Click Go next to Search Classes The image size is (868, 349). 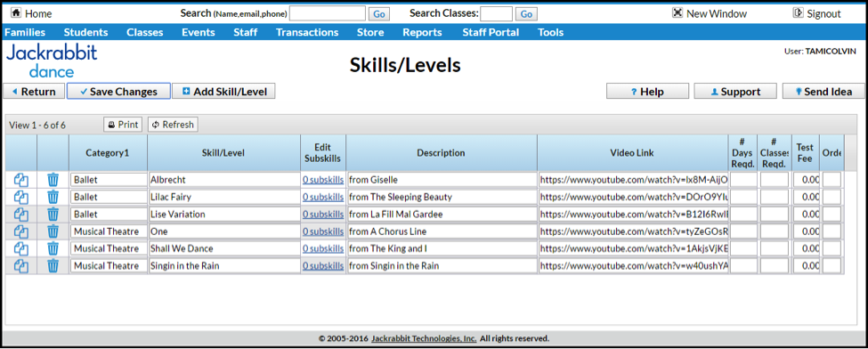point(526,14)
